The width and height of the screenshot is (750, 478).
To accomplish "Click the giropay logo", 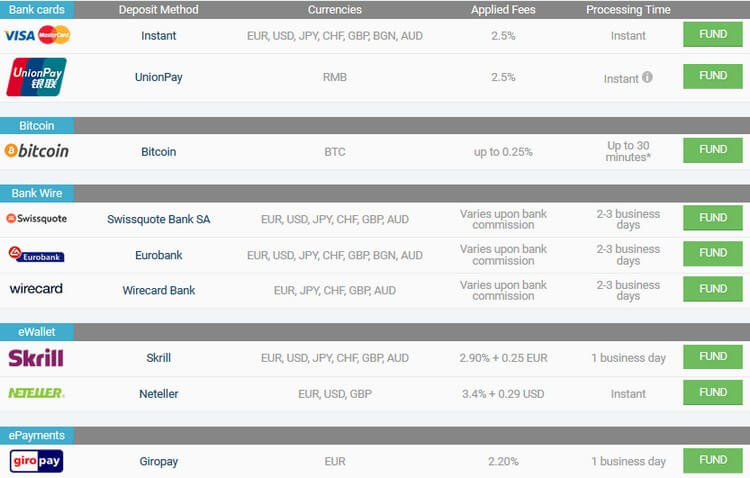I will [36, 461].
